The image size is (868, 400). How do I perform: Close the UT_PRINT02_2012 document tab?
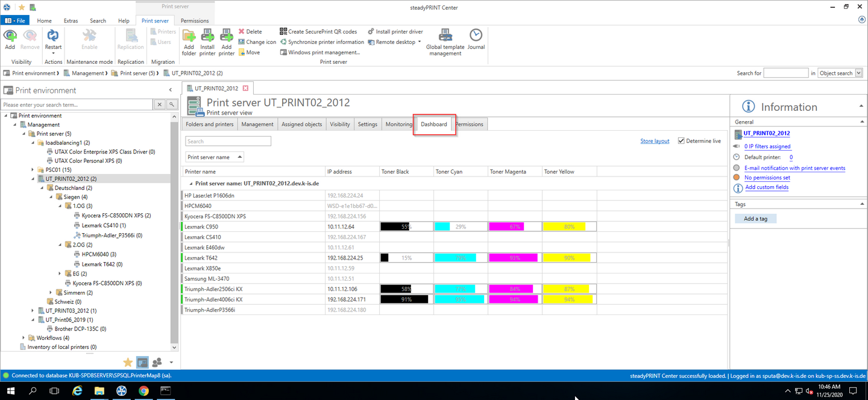(x=245, y=89)
